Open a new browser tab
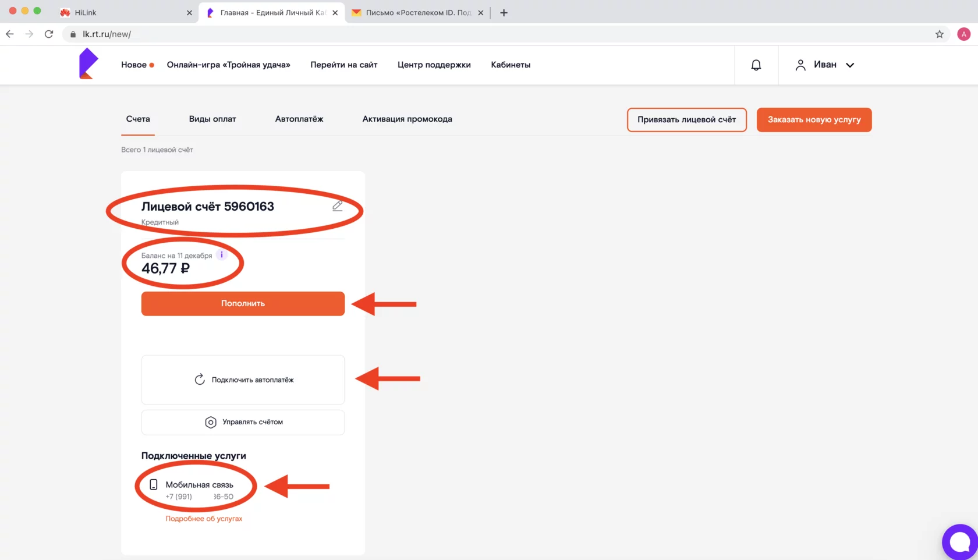Screen dimensions: 978x560 (x=504, y=12)
